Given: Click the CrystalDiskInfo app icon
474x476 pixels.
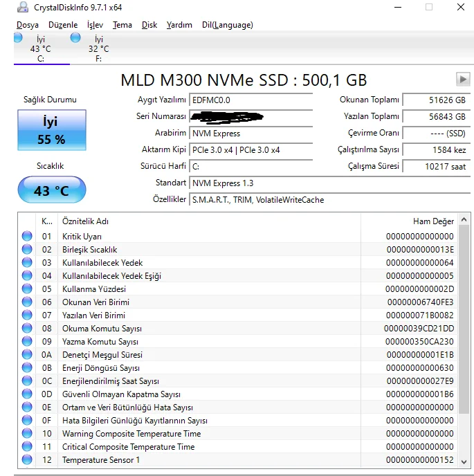Looking at the screenshot, I should pos(22,7).
